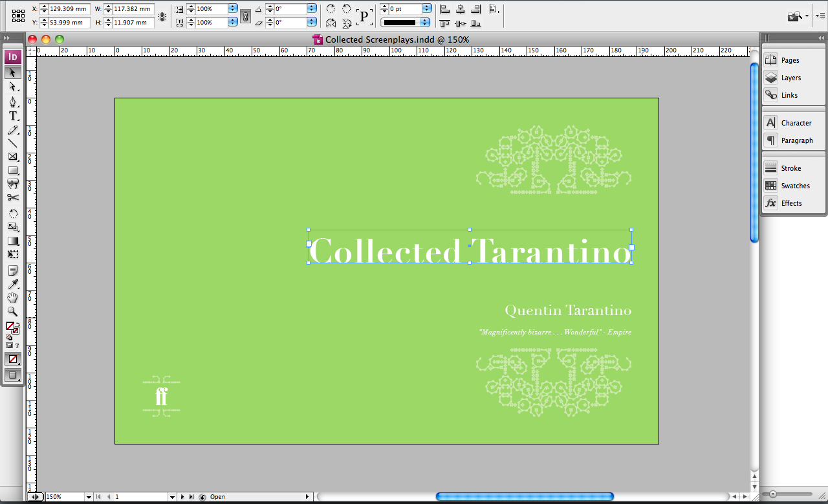
Task: Select the Rectangle Frame tool
Action: (13, 157)
